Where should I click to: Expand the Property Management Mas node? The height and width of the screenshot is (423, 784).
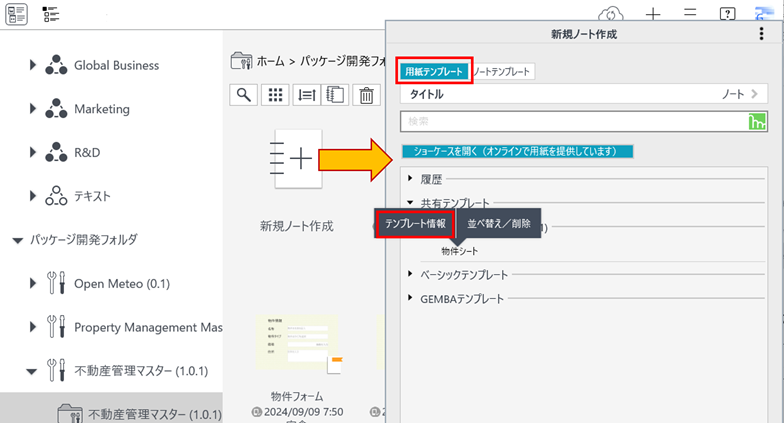point(32,327)
